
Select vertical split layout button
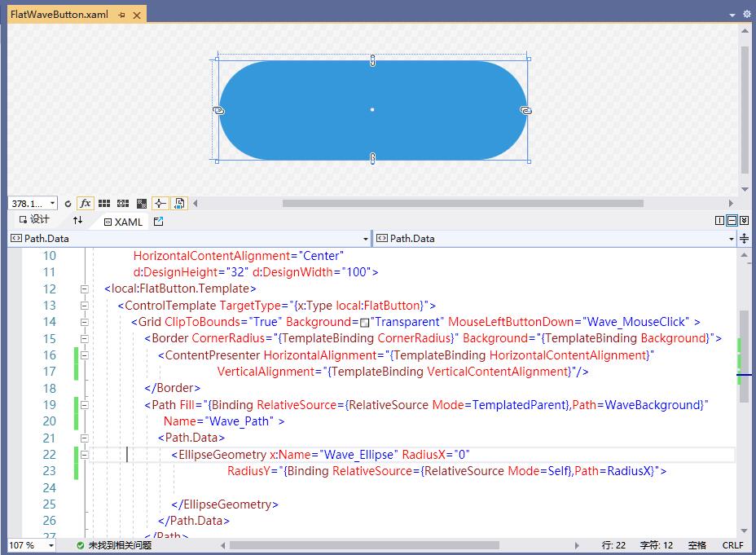coord(719,220)
